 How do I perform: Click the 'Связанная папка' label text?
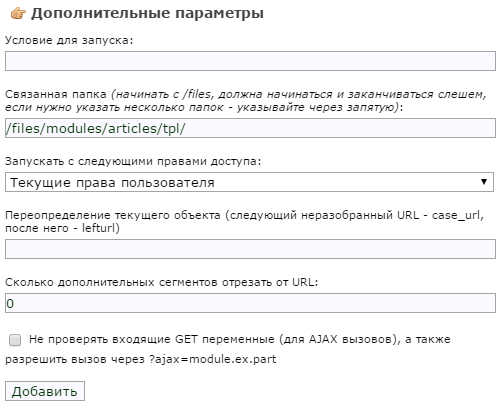pyautogui.click(x=56, y=94)
